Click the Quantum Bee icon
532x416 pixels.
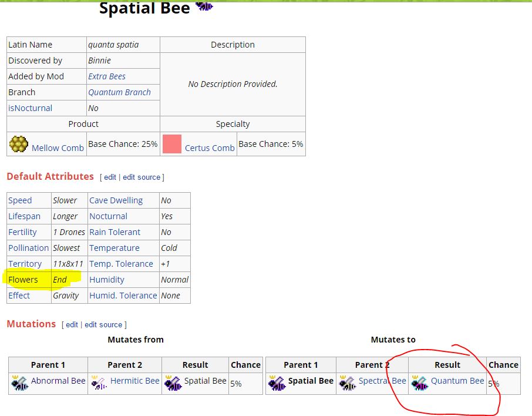pos(419,384)
